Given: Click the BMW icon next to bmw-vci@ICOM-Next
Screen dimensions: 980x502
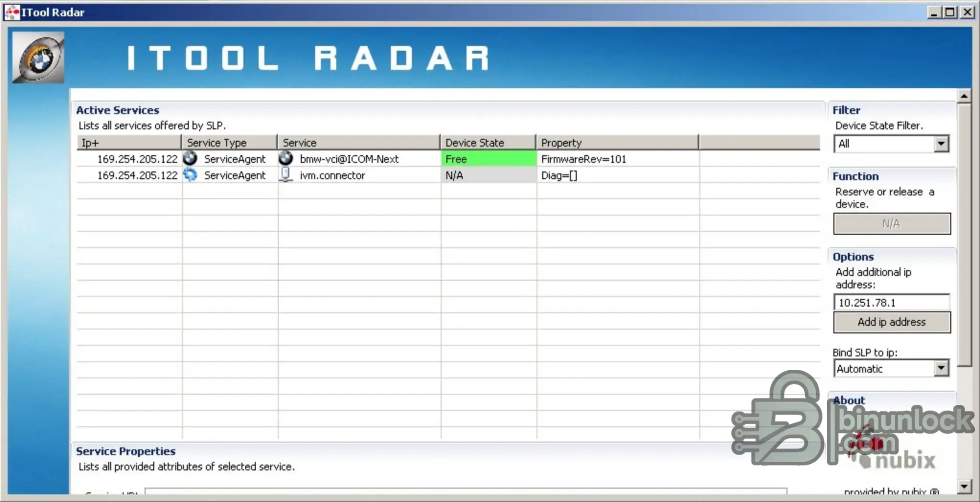Looking at the screenshot, I should point(286,158).
